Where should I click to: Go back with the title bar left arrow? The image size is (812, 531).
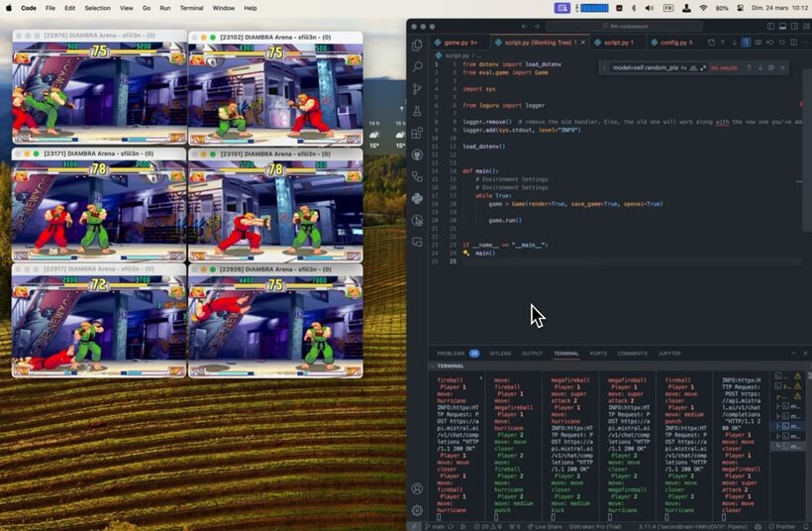coord(524,26)
